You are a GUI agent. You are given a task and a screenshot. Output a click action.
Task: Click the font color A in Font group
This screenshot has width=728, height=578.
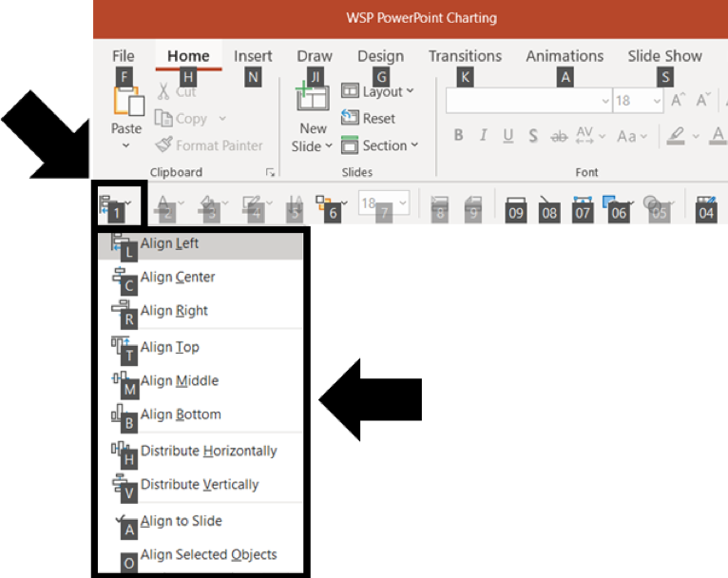pyautogui.click(x=718, y=136)
